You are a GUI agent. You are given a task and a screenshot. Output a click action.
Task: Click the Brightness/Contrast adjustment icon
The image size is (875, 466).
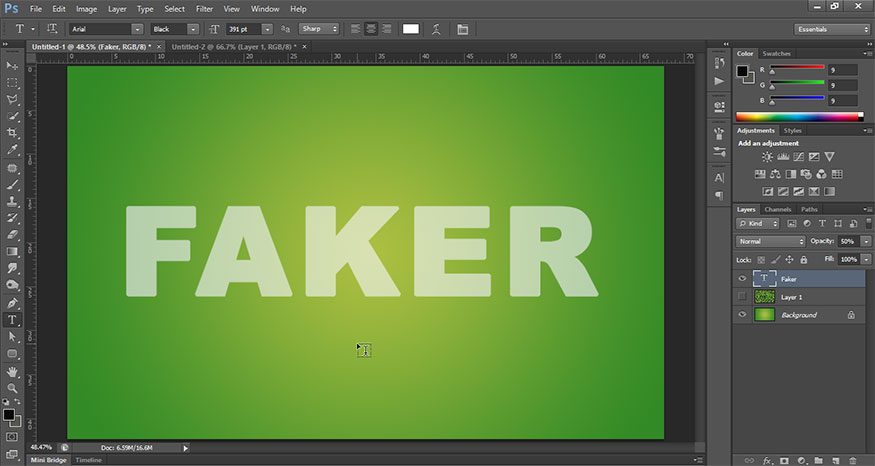click(x=767, y=157)
